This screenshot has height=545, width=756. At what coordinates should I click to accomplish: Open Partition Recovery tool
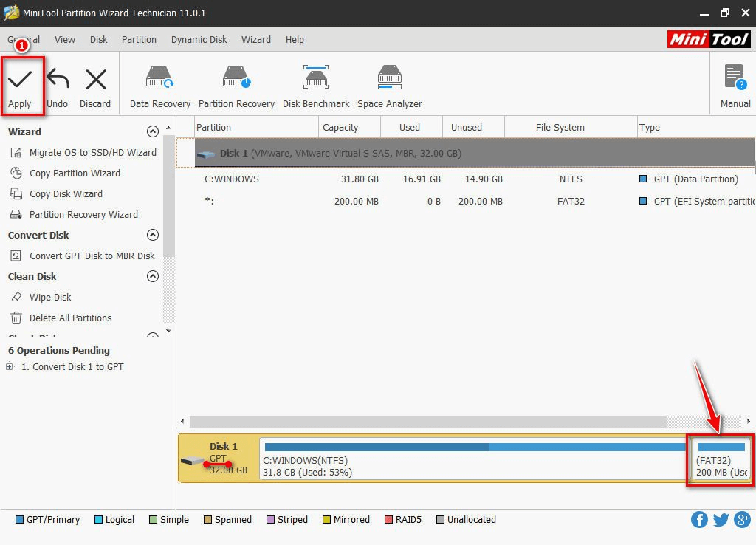click(x=236, y=88)
